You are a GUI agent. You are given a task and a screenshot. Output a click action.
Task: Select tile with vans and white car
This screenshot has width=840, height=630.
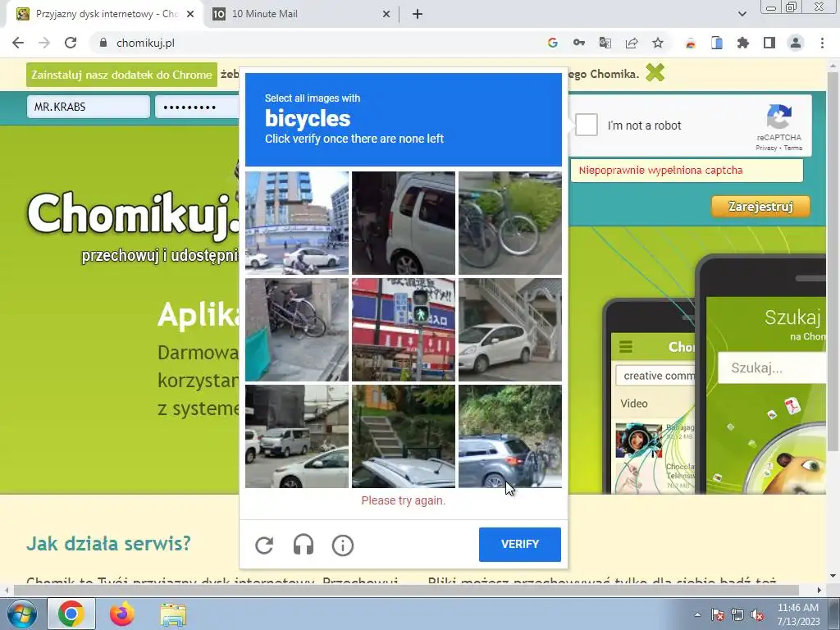(297, 436)
